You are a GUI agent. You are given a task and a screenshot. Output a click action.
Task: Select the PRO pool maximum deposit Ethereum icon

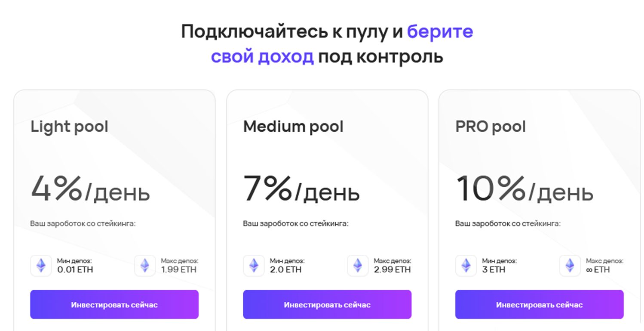[570, 266]
